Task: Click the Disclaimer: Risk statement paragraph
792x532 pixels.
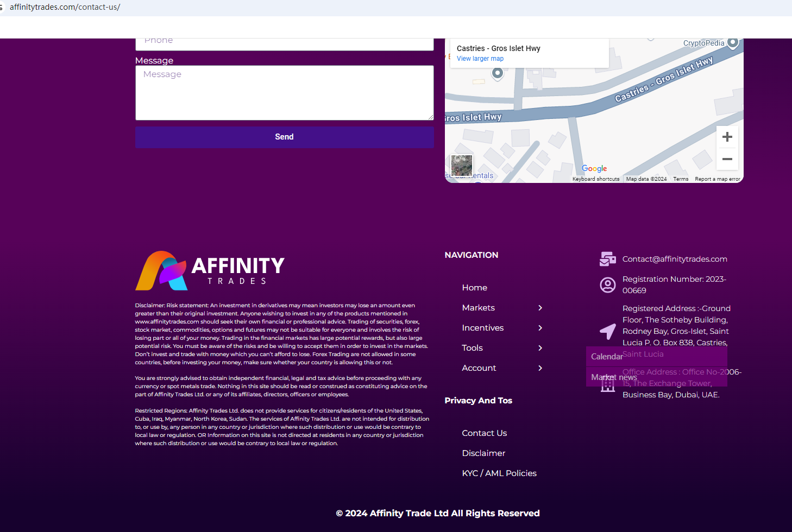Action: [x=281, y=334]
